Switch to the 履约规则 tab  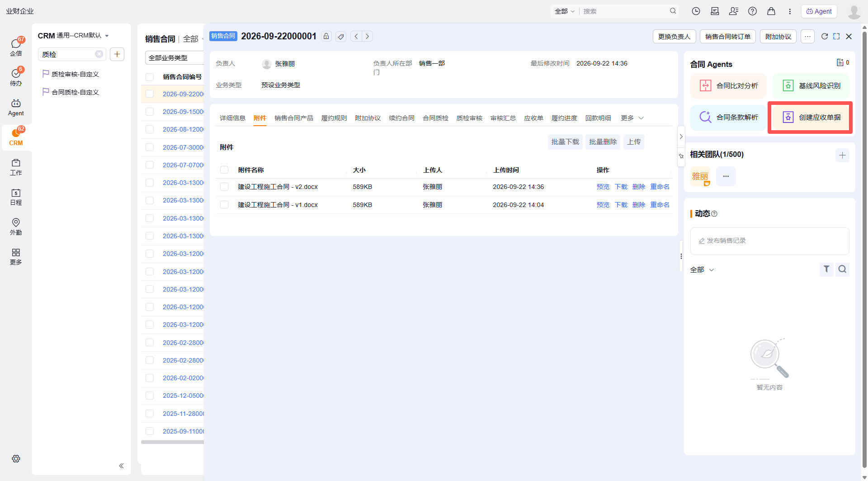click(334, 118)
